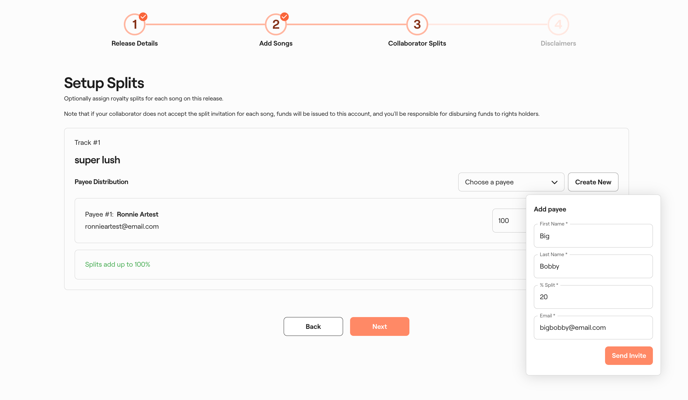Go Back to previous step
Screen dimensions: 688x400
point(313,327)
